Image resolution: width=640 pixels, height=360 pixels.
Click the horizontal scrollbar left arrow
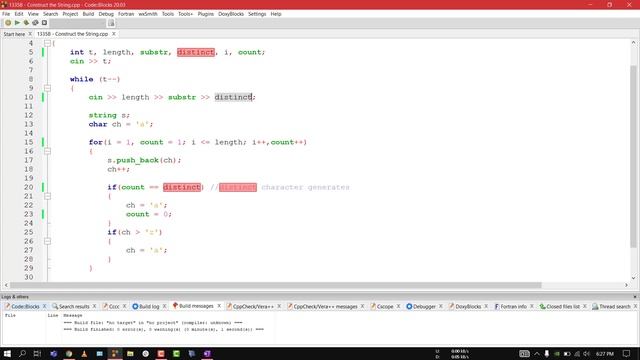tap(6, 285)
